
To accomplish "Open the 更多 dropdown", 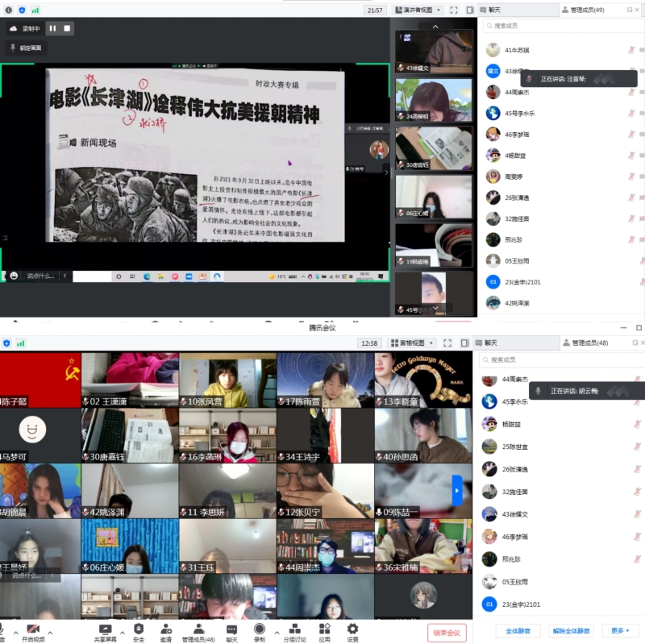I will (620, 631).
